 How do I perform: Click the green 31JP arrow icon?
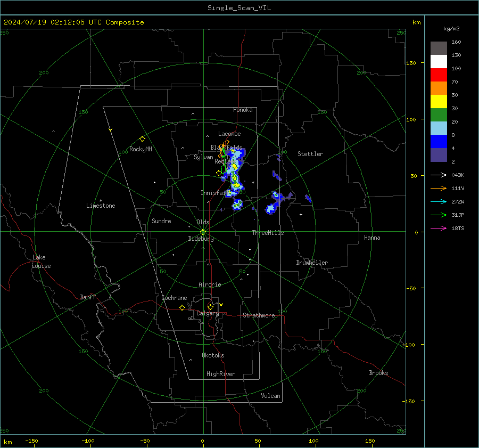point(439,215)
